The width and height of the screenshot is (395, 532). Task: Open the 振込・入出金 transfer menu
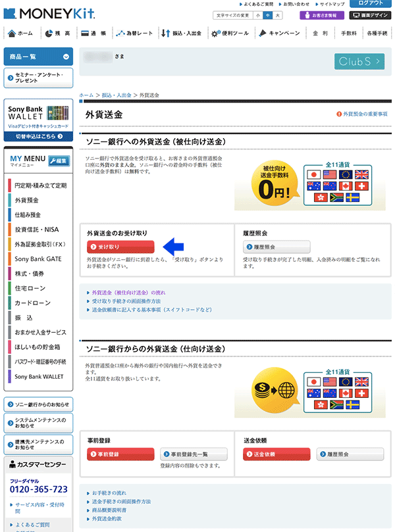(x=181, y=34)
